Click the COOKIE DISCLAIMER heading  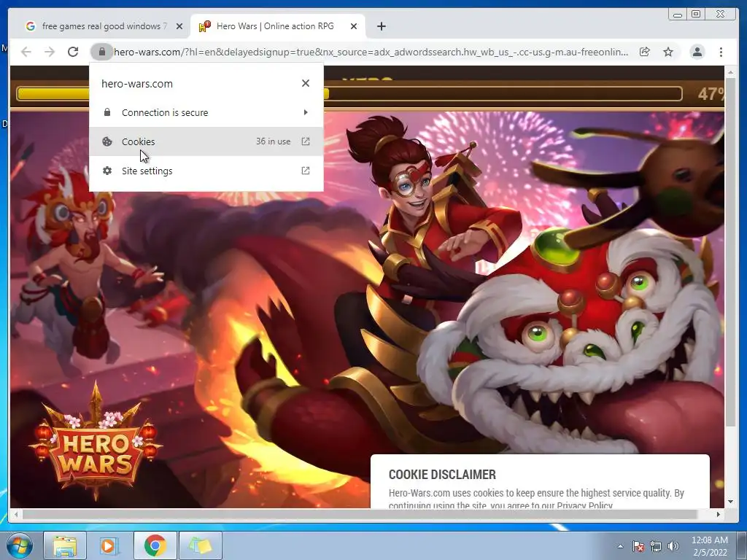point(442,474)
